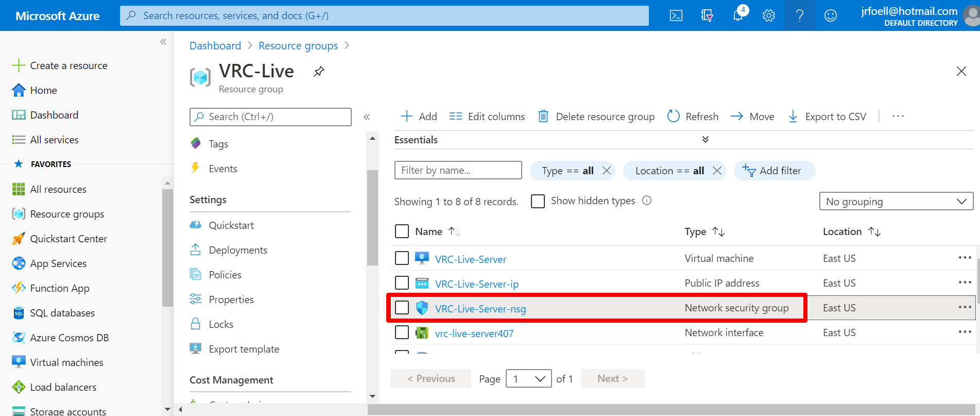Open context menu for VRC-Live-Server-ip row
Image resolution: width=980 pixels, height=416 pixels.
pos(965,282)
